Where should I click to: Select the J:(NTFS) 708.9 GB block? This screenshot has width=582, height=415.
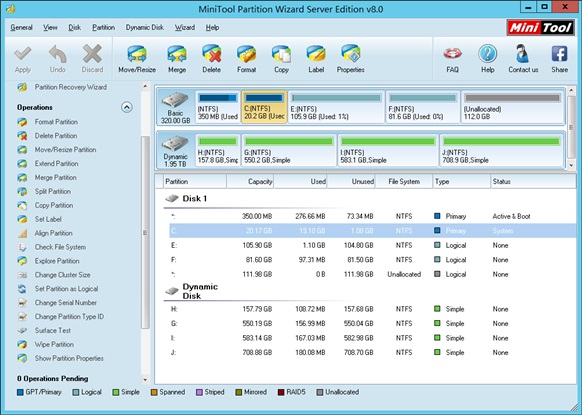pyautogui.click(x=501, y=150)
